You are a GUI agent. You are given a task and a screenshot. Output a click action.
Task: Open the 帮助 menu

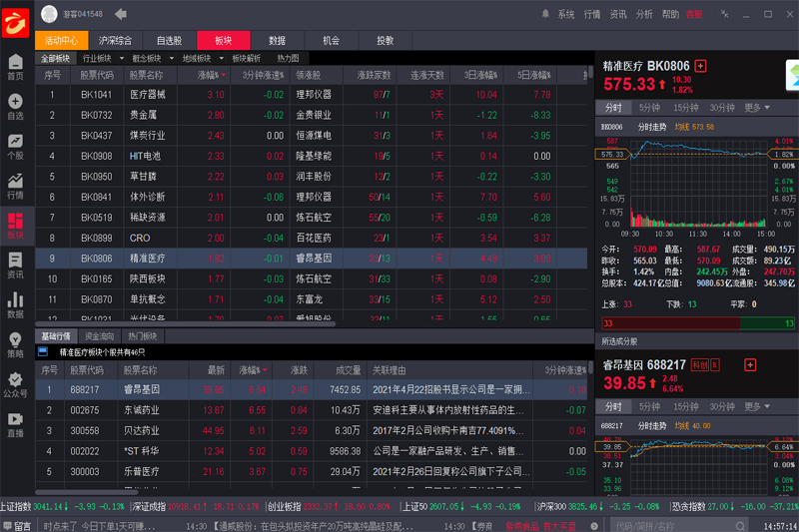(x=670, y=14)
